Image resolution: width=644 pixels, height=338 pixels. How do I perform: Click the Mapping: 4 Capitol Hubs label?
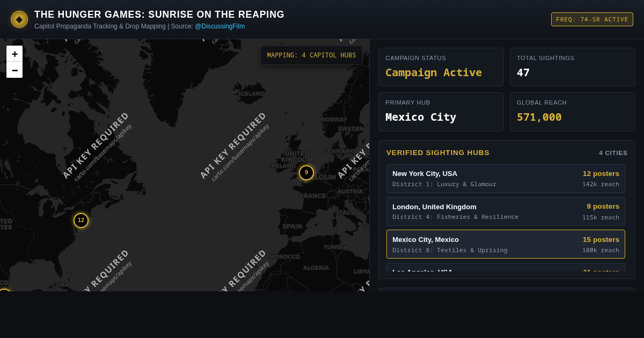tap(311, 55)
